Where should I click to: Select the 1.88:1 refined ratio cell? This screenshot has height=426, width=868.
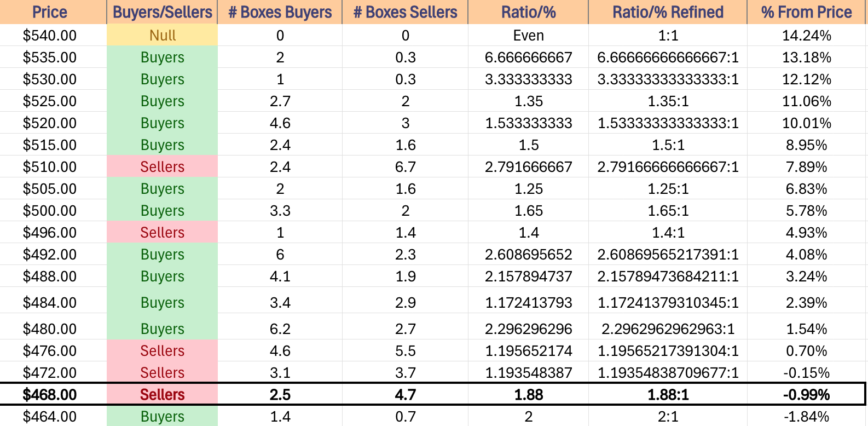(x=668, y=395)
